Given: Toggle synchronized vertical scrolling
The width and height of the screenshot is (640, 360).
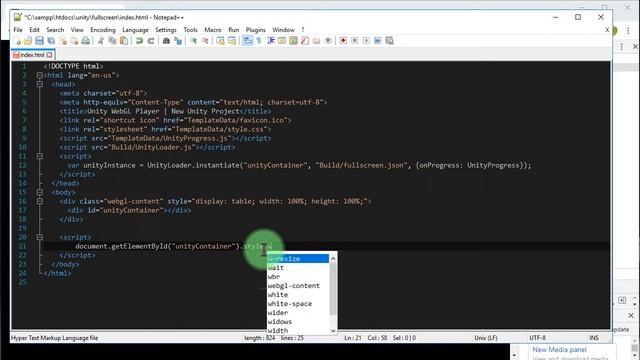Looking at the screenshot, I should [x=220, y=40].
